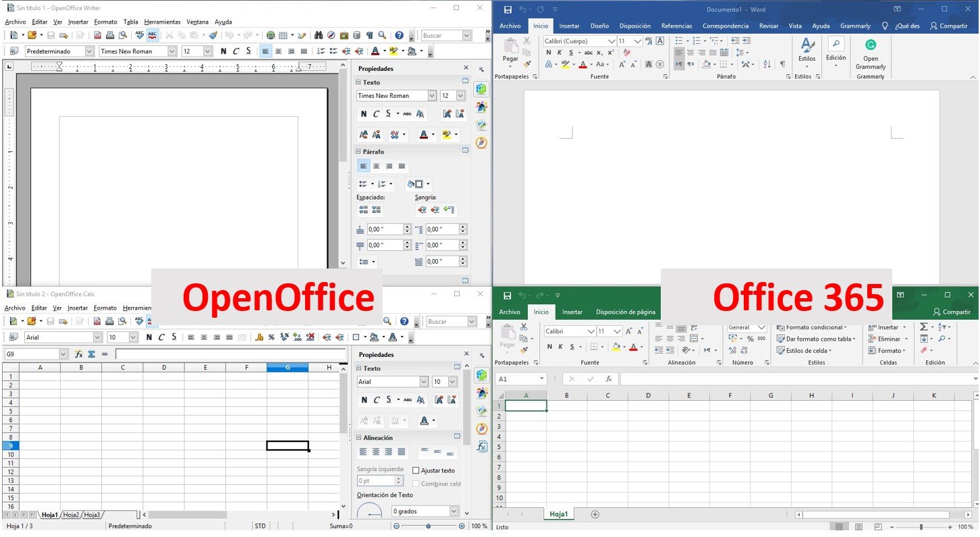Check the Ajustar texto checkbox in the Calc sidebar
The image size is (980, 537).
pyautogui.click(x=416, y=470)
